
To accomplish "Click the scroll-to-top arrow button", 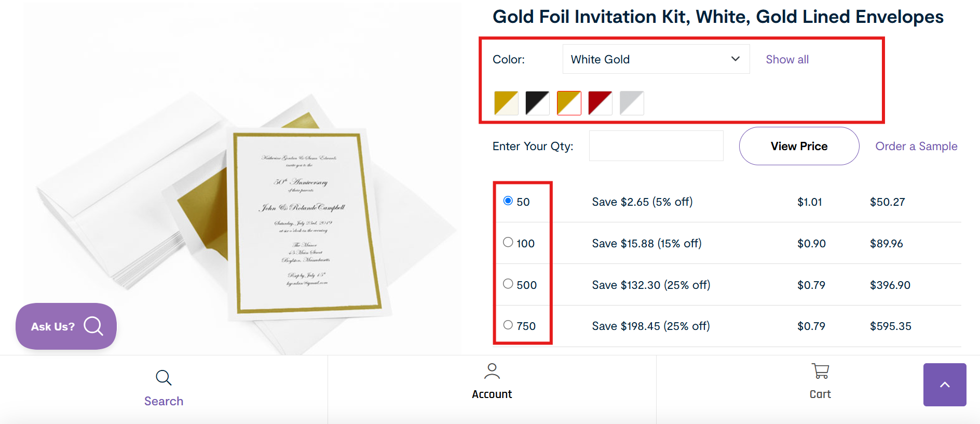I will [944, 385].
